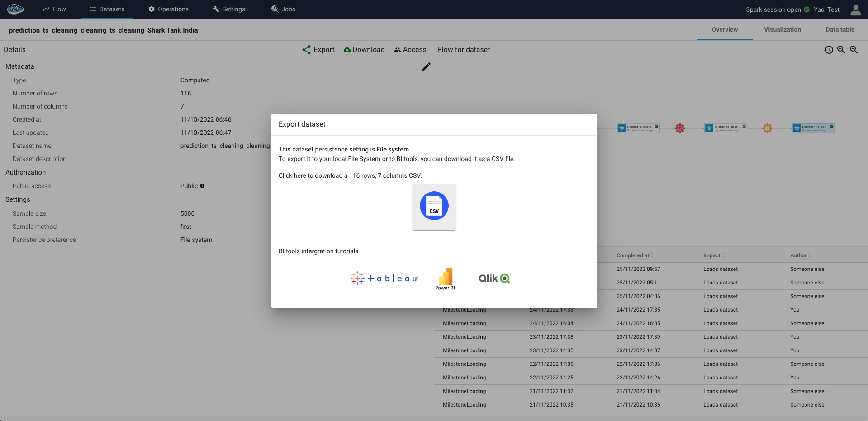Switch to the Visualization tab
This screenshot has height=421, width=868.
pos(782,29)
